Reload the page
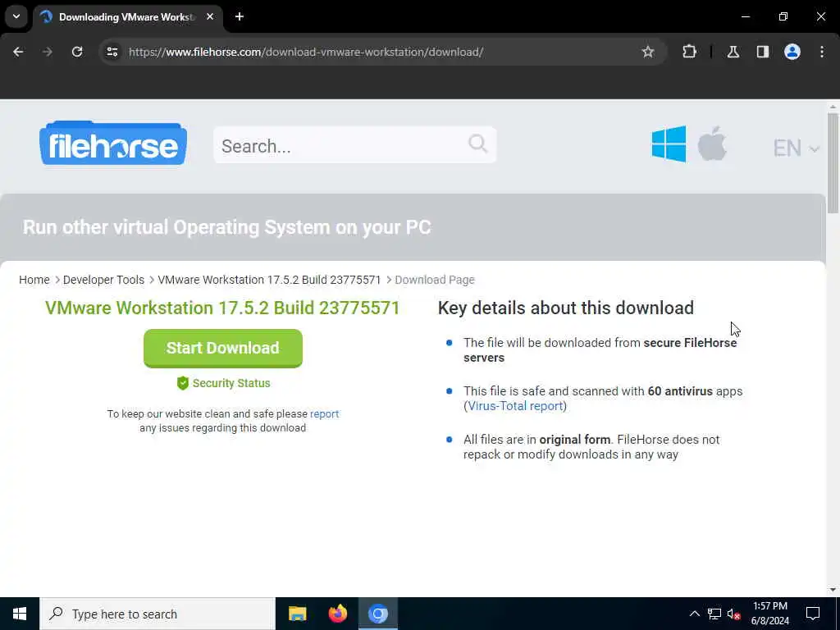This screenshot has height=630, width=840. click(77, 52)
